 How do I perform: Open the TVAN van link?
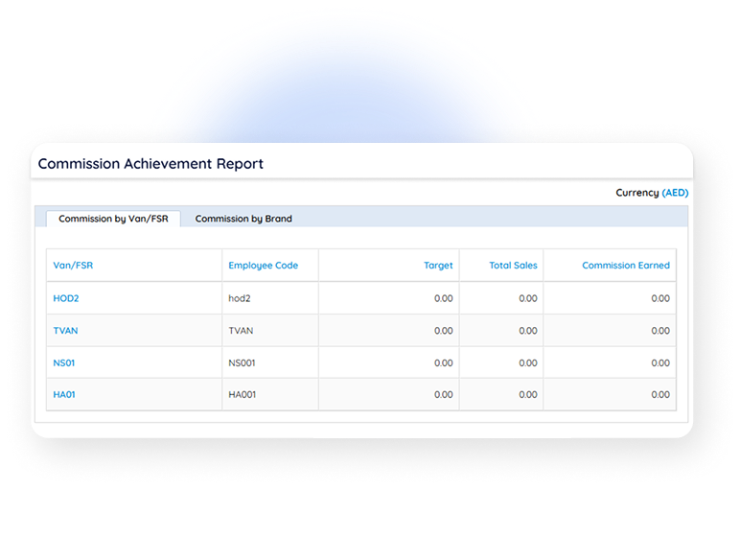click(x=65, y=331)
